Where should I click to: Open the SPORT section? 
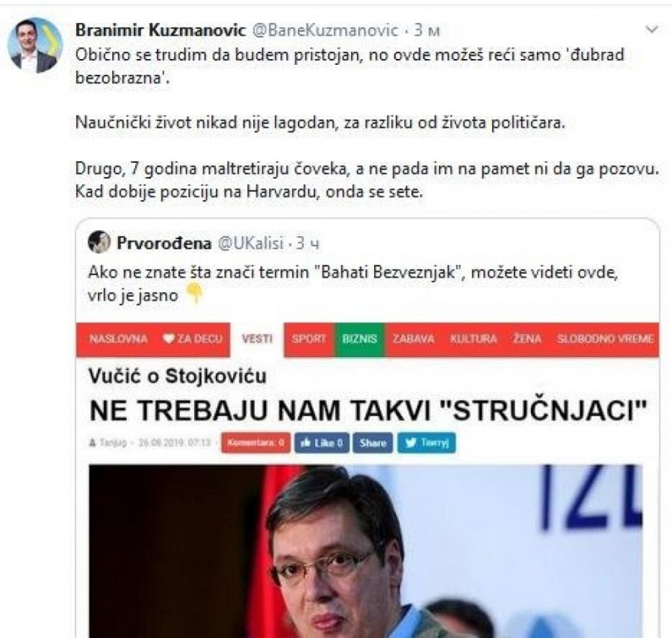point(309,339)
